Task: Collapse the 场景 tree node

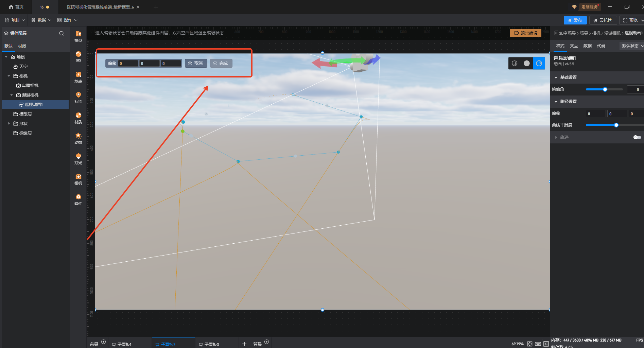Action: (6, 57)
